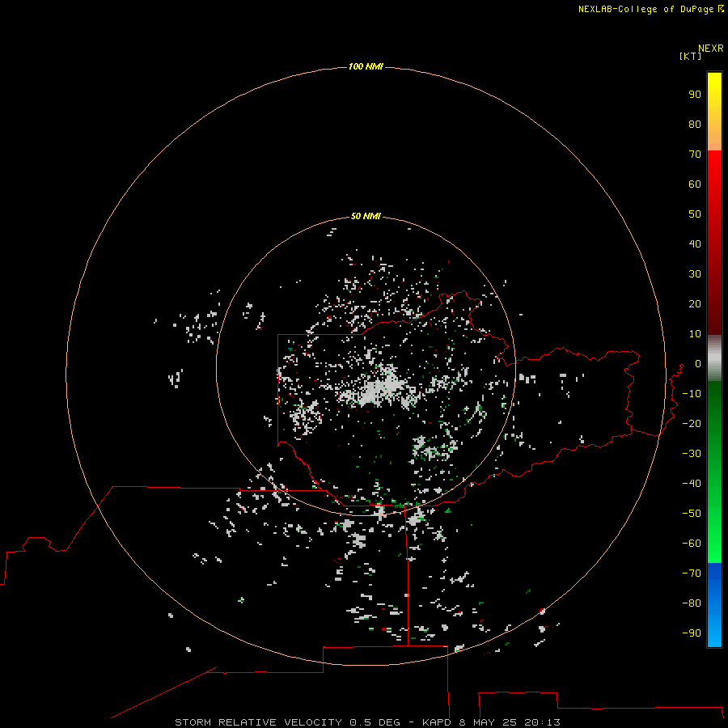The image size is (728, 728).
Task: Click the 8 MAY 25 20:13 timestamp
Action: 510,722
